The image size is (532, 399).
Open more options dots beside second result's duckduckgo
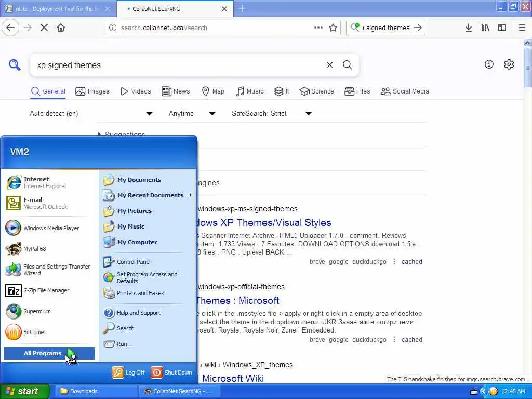pyautogui.click(x=394, y=340)
